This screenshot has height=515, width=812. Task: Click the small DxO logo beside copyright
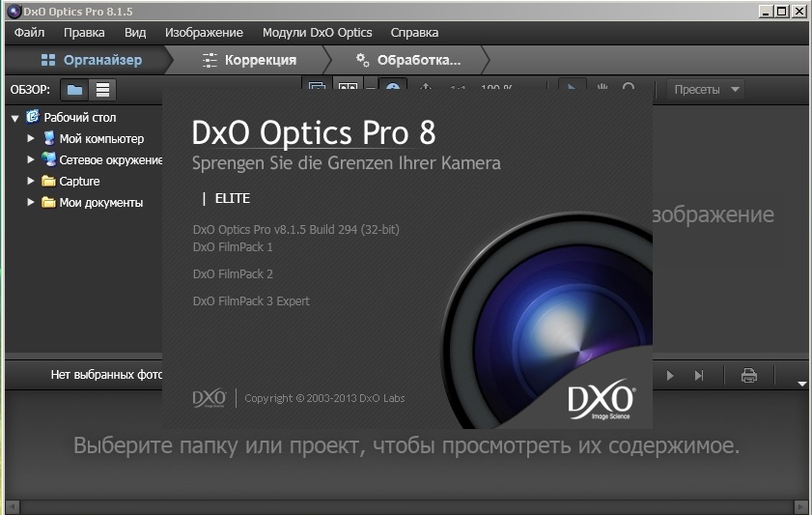[x=210, y=398]
